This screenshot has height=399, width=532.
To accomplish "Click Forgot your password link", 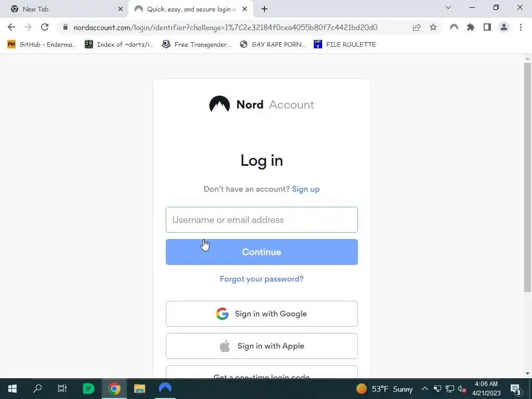I will 262,279.
